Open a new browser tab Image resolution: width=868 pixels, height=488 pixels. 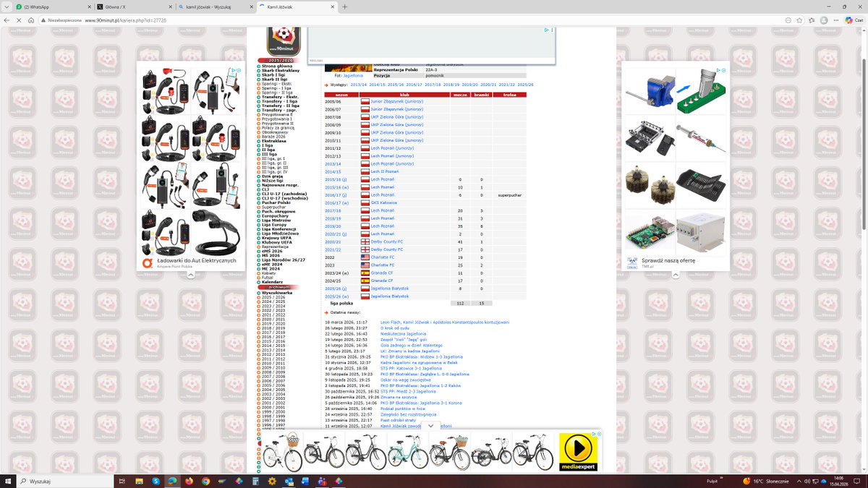pyautogui.click(x=344, y=7)
